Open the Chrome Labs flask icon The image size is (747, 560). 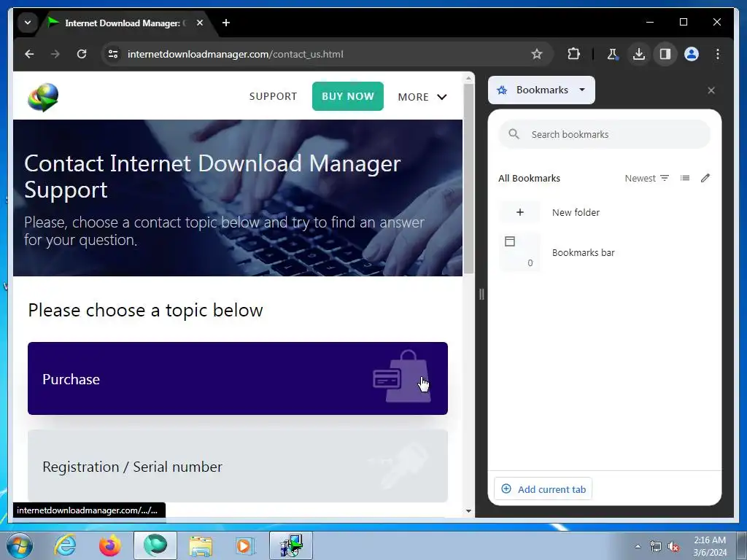612,54
